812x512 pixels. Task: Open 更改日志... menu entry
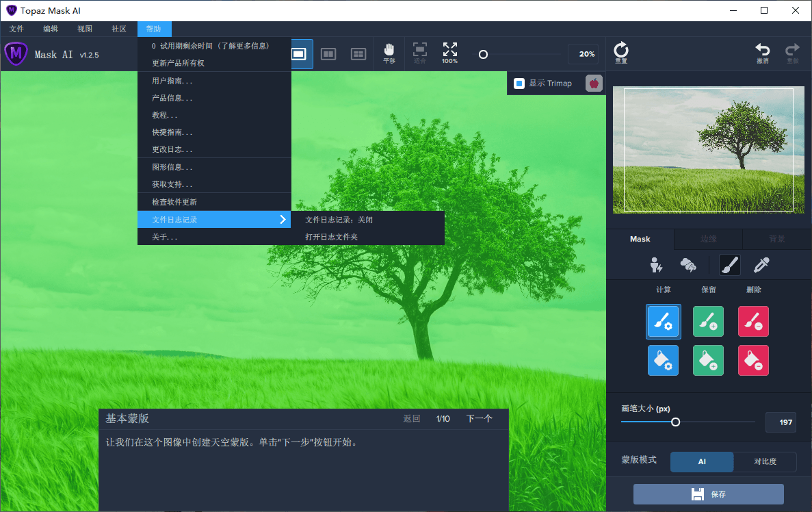[214, 149]
